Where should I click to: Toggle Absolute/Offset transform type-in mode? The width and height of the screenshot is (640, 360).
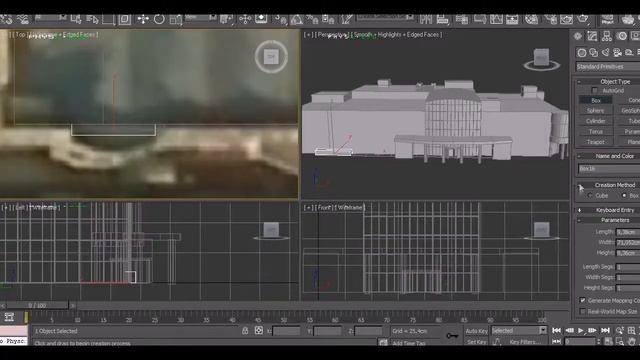click(259, 331)
